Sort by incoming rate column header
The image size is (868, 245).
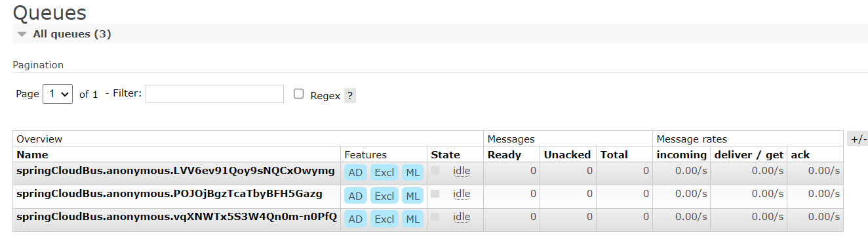point(681,155)
